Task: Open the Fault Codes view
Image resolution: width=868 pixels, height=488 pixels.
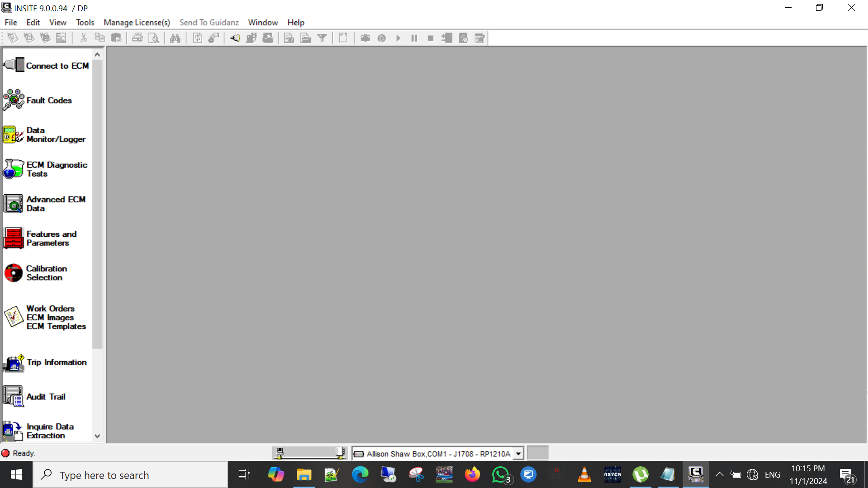Action: (x=38, y=100)
